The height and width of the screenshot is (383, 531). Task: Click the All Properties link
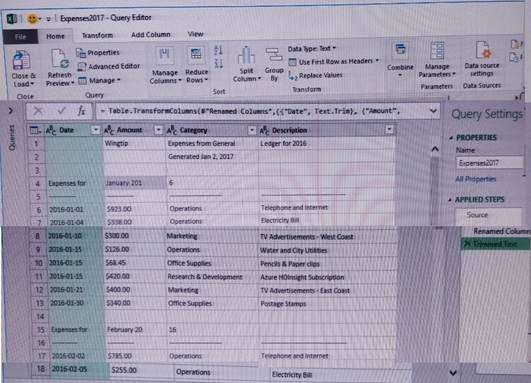point(475,179)
